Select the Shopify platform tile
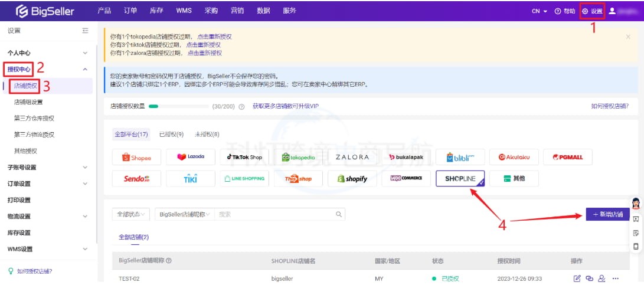The image size is (644, 295). click(352, 179)
